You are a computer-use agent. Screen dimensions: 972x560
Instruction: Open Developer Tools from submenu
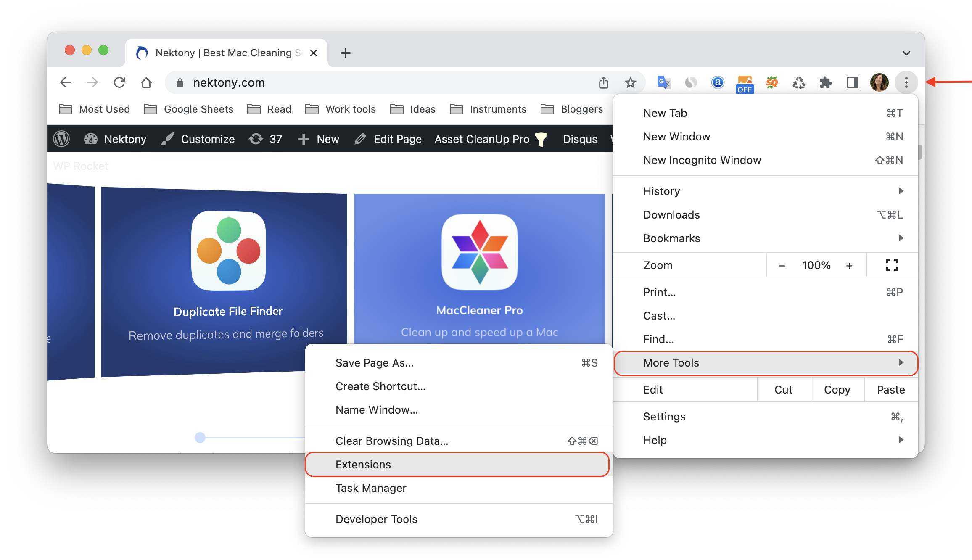(459, 519)
